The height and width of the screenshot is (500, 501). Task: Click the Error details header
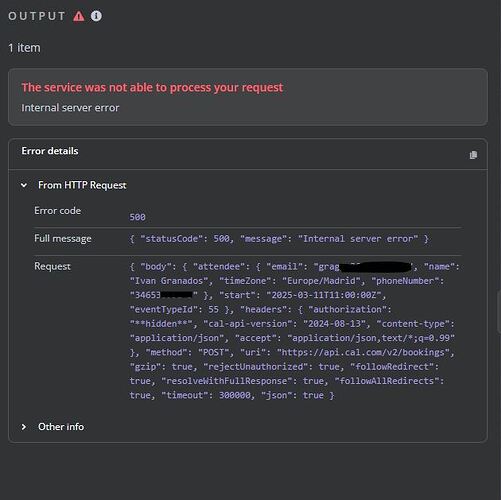click(x=50, y=151)
